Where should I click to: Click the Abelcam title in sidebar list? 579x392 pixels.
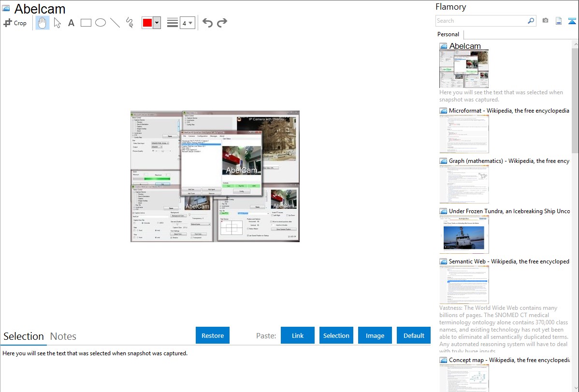tap(465, 46)
